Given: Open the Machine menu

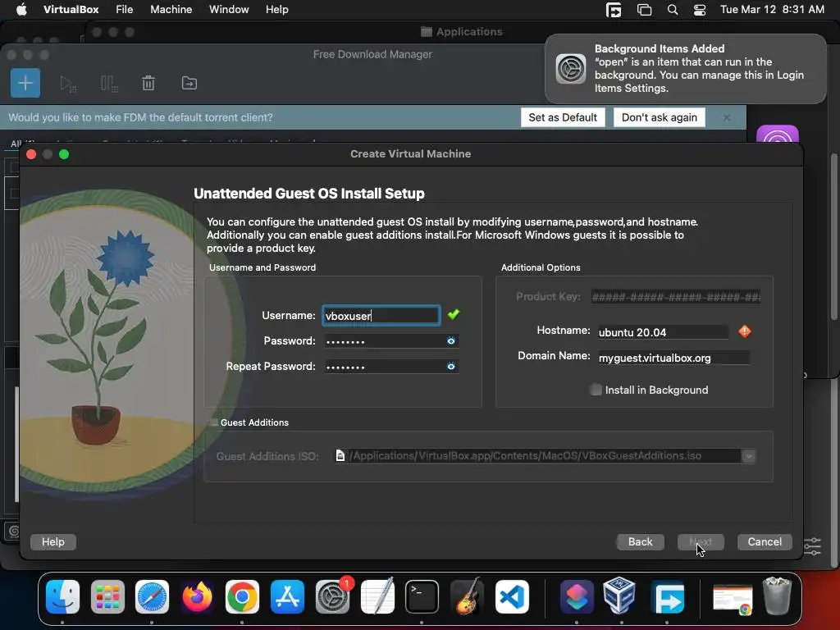Looking at the screenshot, I should tap(171, 10).
